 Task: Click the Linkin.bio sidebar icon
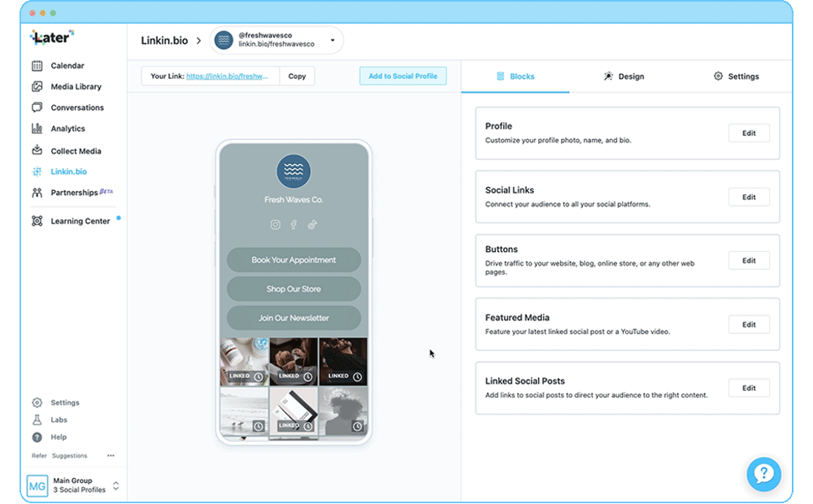[x=37, y=172]
